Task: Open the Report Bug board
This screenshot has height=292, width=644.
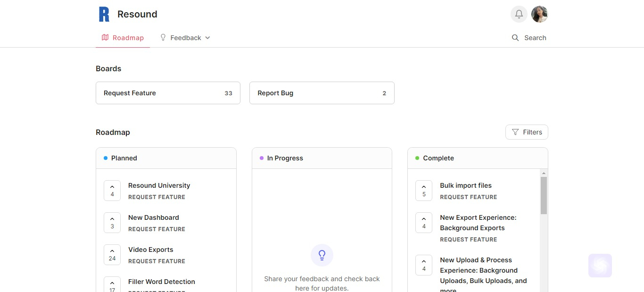Action: click(322, 93)
